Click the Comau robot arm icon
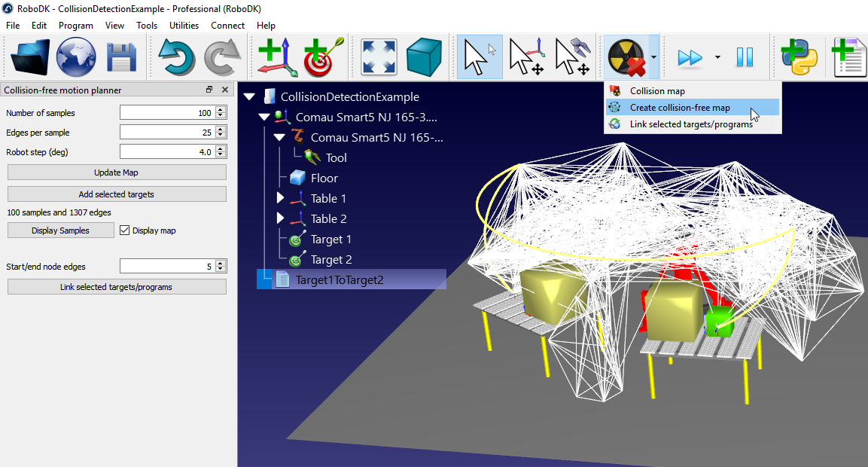868x467 pixels. (x=298, y=137)
